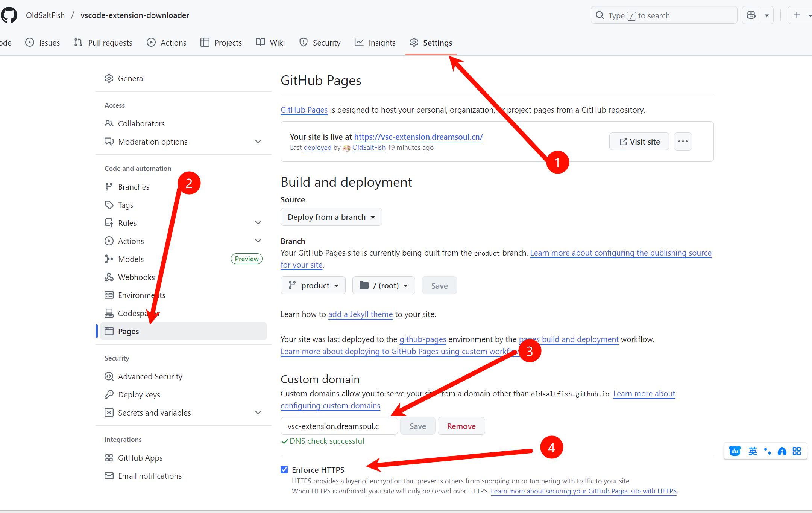The image size is (812, 513).
Task: Click Remove custom domain button
Action: click(461, 426)
